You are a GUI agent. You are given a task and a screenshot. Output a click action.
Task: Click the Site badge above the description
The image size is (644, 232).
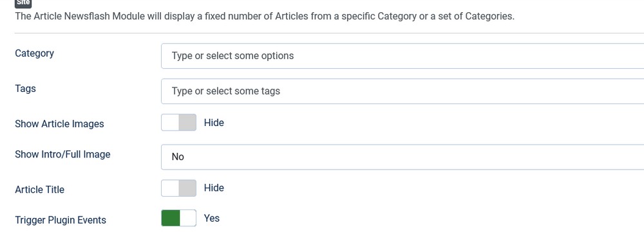(23, 3)
